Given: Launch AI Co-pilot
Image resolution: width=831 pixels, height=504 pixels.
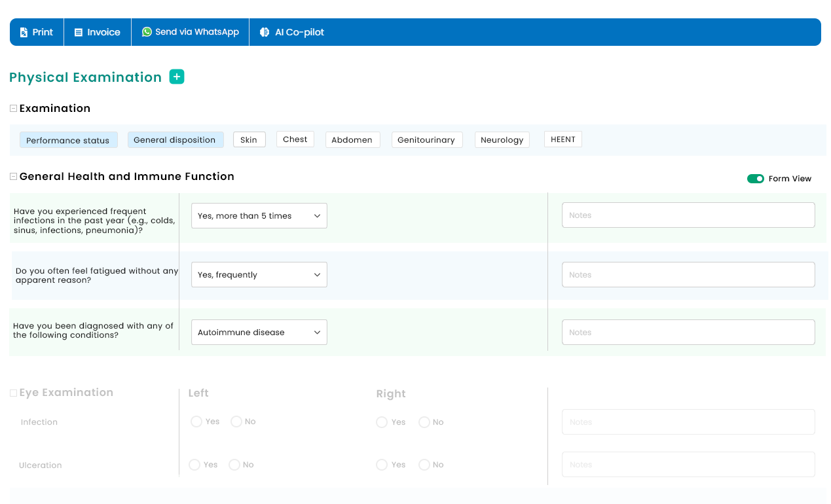Looking at the screenshot, I should point(292,32).
